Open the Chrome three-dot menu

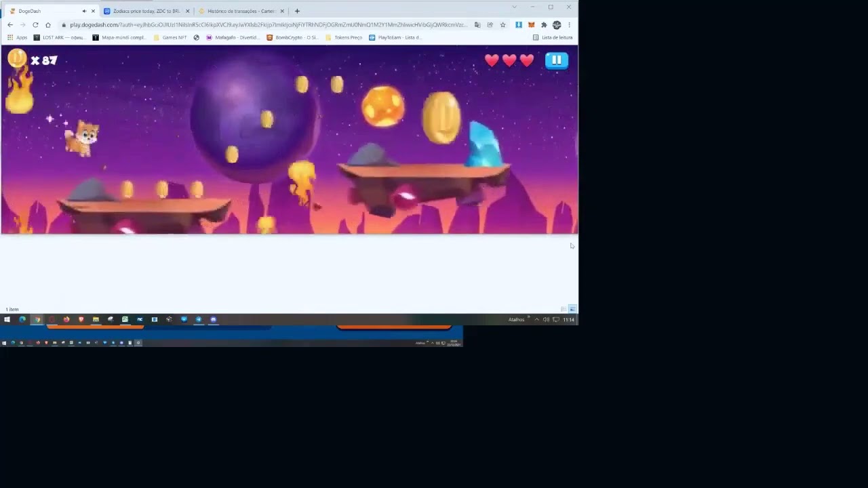(x=569, y=25)
